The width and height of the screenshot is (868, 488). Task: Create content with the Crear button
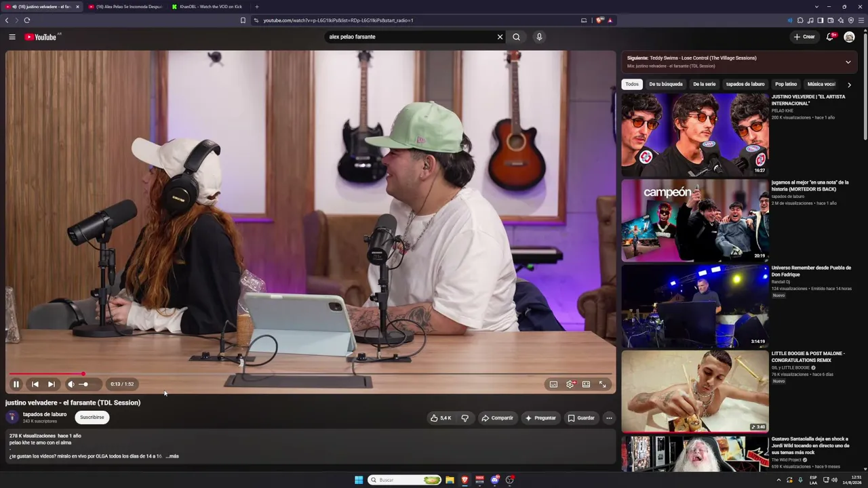click(804, 37)
